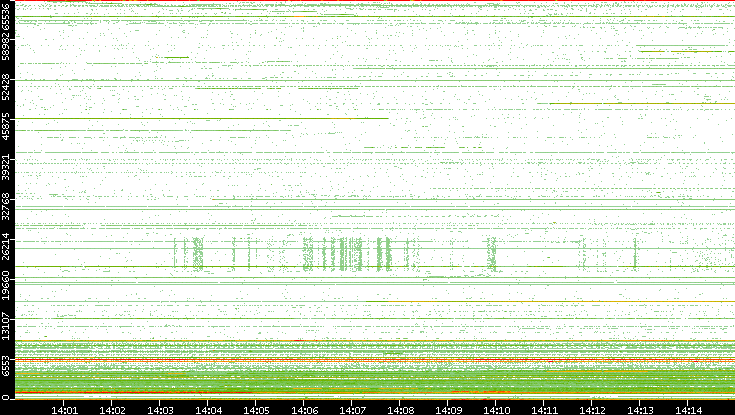735x415 pixels.
Task: Click the 14:01 time axis label
Action: click(64, 409)
